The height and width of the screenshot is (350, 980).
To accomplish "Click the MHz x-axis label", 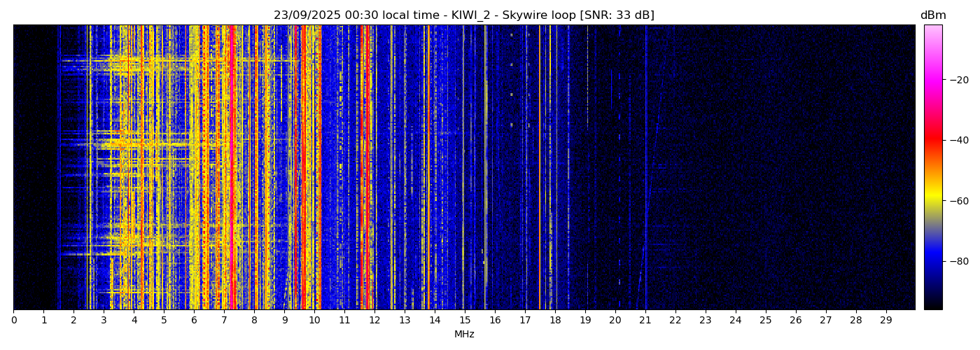I will click(464, 335).
